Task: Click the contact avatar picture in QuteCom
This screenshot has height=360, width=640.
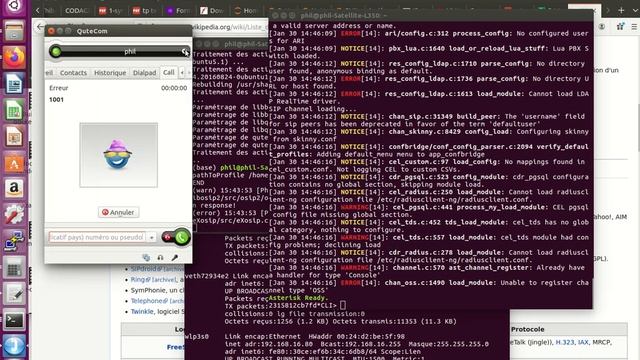Action: click(118, 155)
